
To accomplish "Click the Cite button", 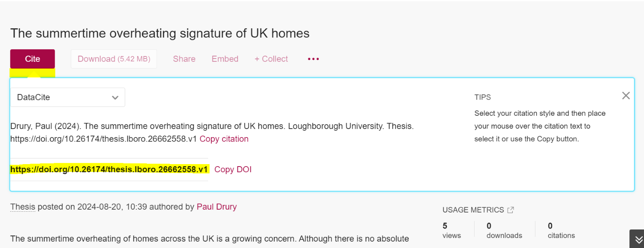I will (33, 59).
